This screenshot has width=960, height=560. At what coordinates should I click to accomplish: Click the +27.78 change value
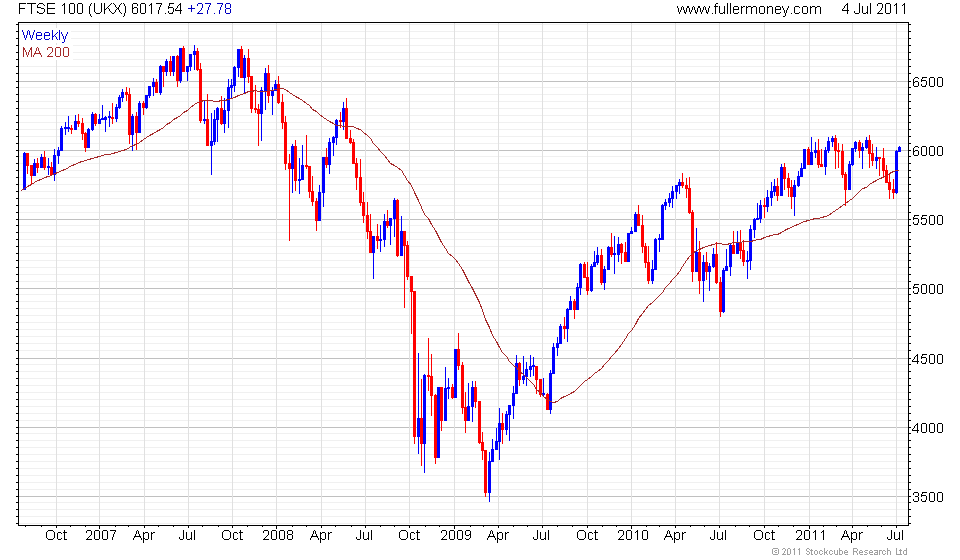click(209, 9)
